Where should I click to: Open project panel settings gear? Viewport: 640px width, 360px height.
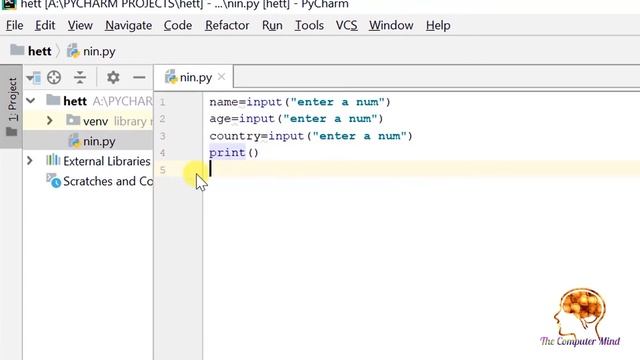113,77
